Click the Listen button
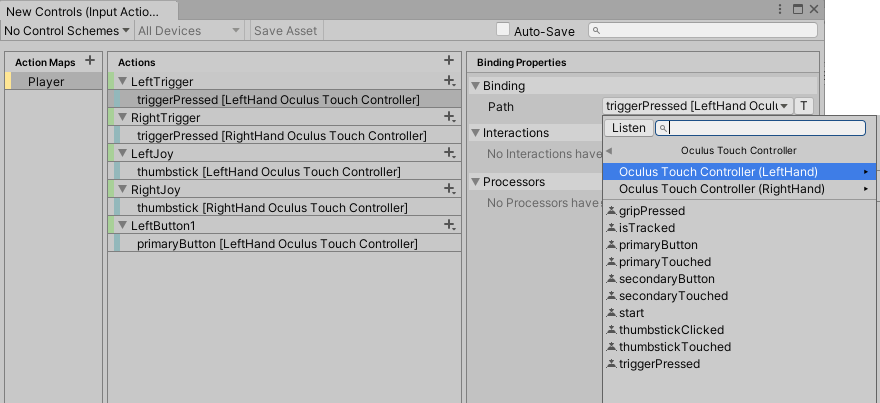 (x=628, y=128)
